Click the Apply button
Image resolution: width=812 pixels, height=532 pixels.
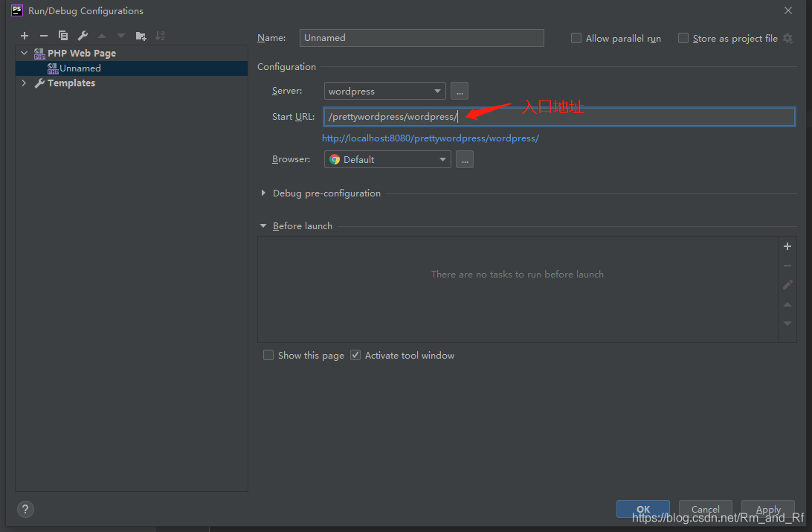click(768, 509)
